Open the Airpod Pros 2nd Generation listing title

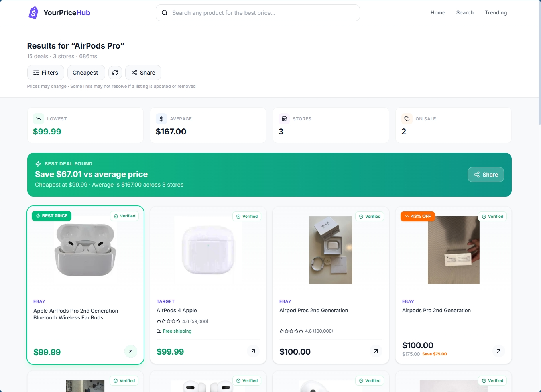[314, 310]
